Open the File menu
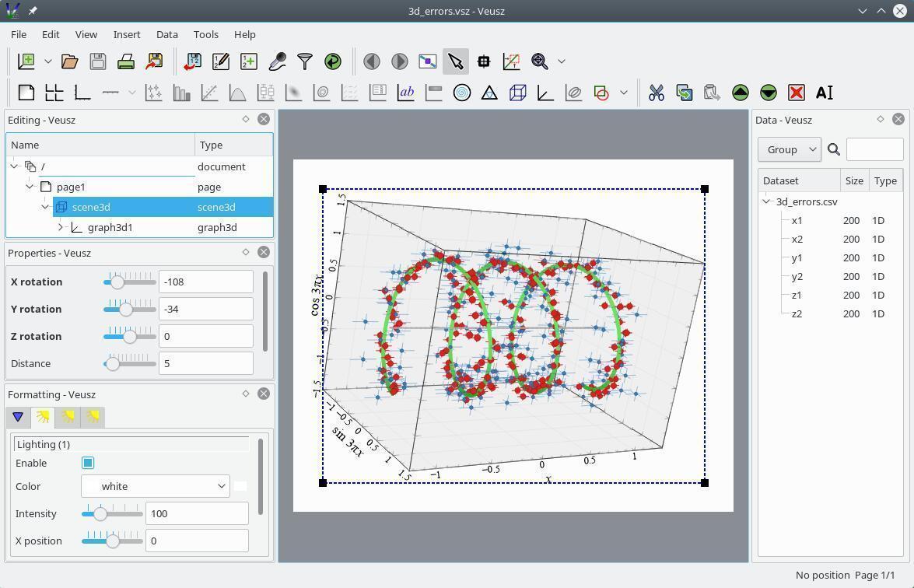 (19, 34)
